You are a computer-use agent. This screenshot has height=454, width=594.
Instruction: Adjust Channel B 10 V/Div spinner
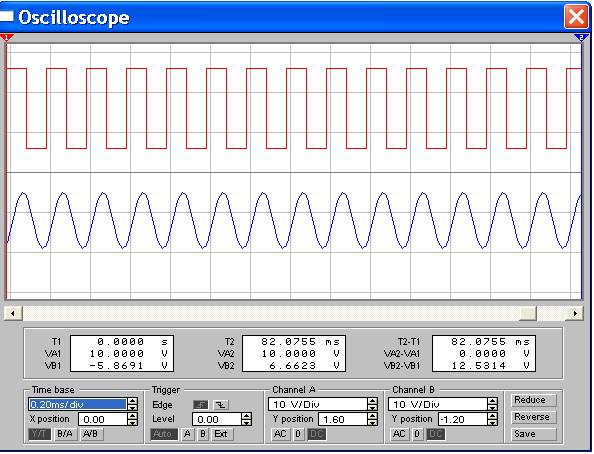[x=492, y=404]
